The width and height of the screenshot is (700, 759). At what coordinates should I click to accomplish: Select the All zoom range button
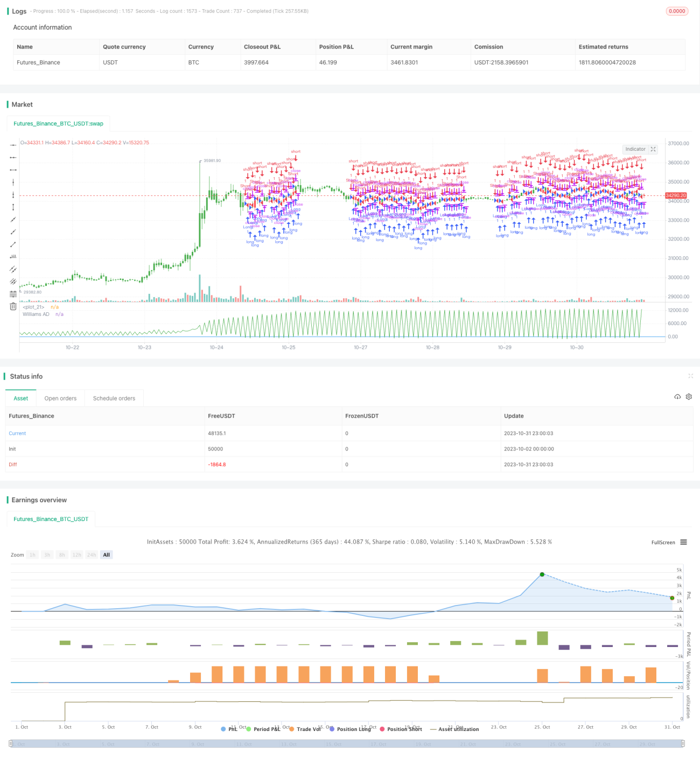107,555
